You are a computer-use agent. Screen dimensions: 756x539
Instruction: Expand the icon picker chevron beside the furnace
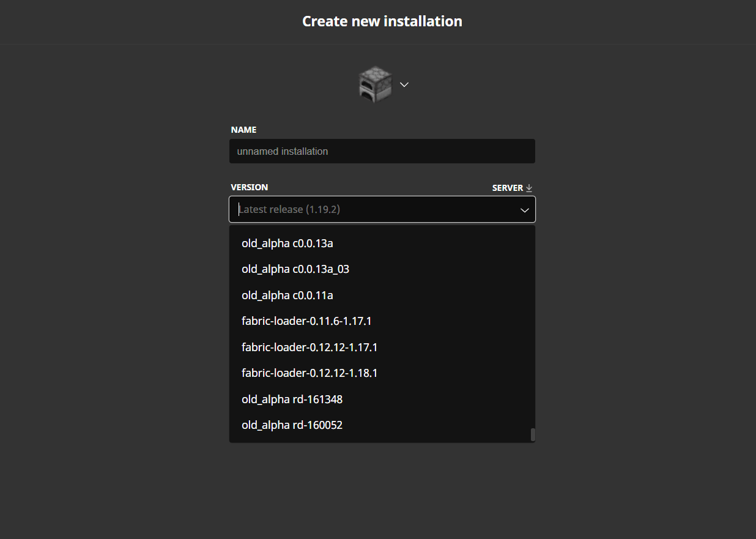[404, 84]
